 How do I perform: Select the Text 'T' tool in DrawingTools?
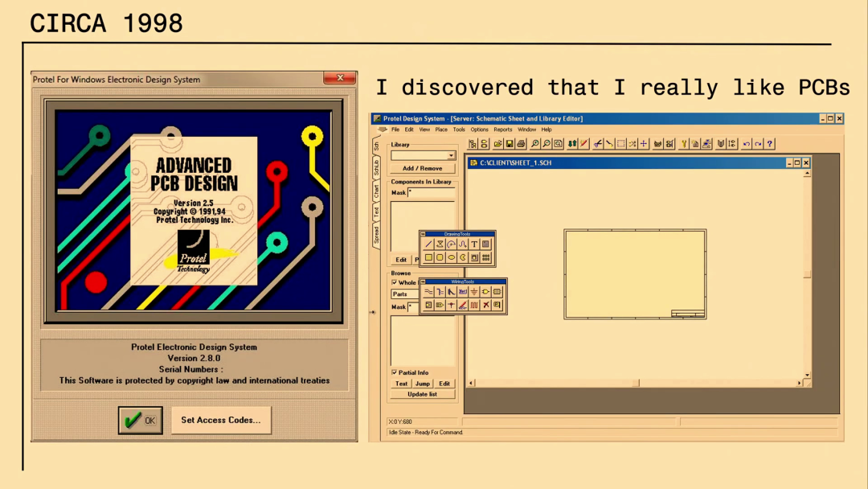point(474,244)
